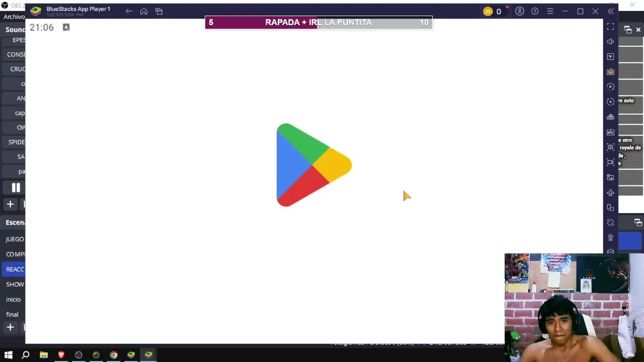The image size is (644, 362).
Task: Open the Archivo menu in OBS
Action: [x=14, y=17]
